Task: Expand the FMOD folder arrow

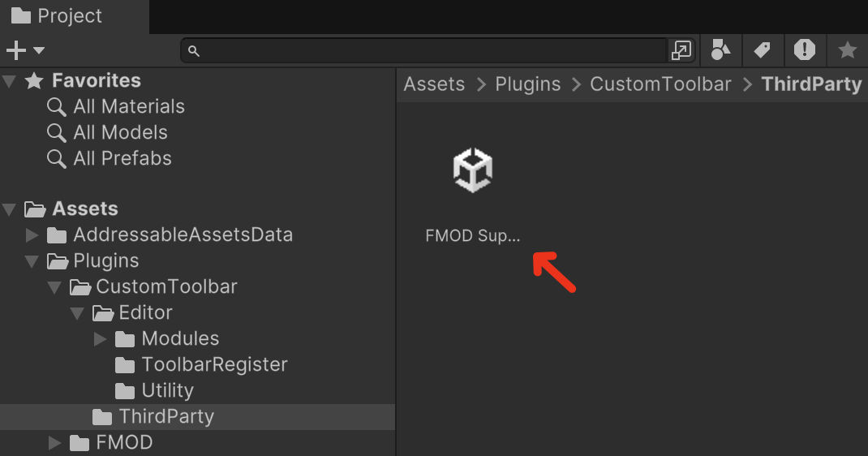Action: pos(55,443)
